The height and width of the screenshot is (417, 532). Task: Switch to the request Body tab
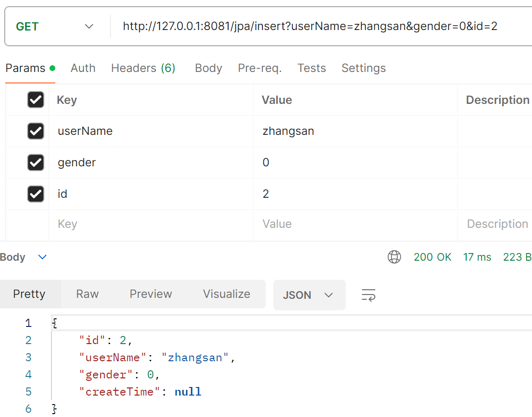[208, 68]
